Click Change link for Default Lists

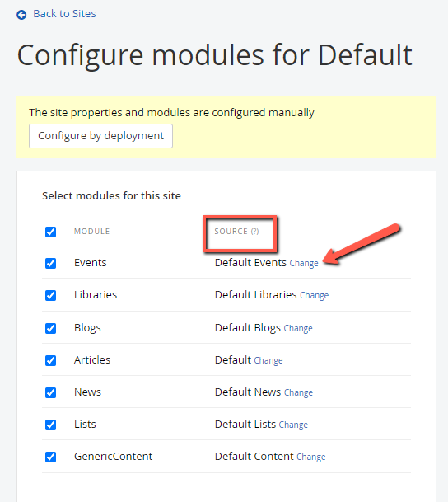pyautogui.click(x=293, y=425)
